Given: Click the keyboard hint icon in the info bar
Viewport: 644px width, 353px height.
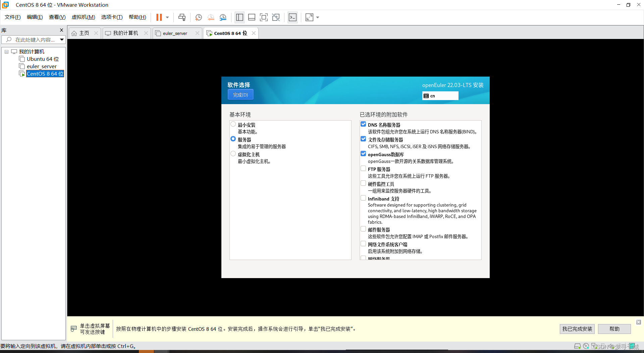Looking at the screenshot, I should click(74, 328).
